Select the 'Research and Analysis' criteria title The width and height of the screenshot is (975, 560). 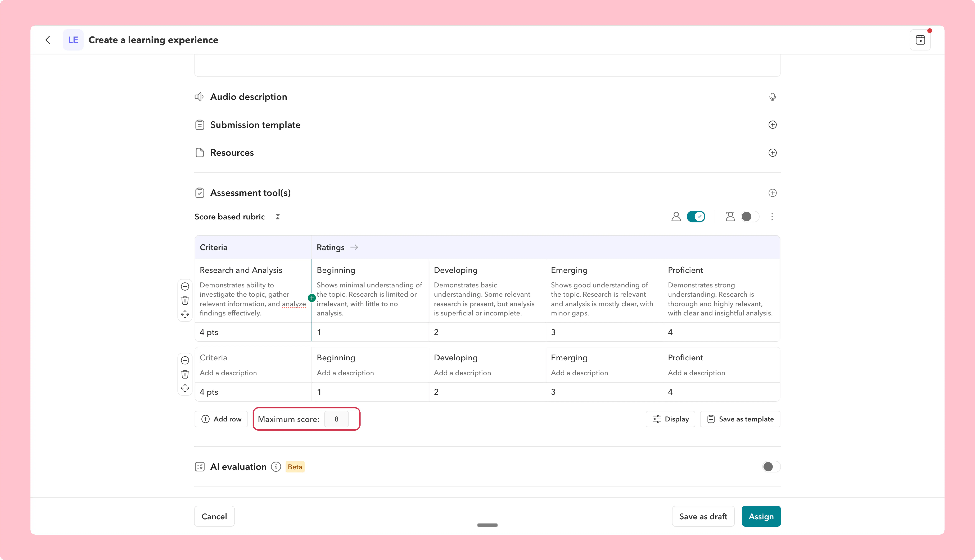click(241, 270)
